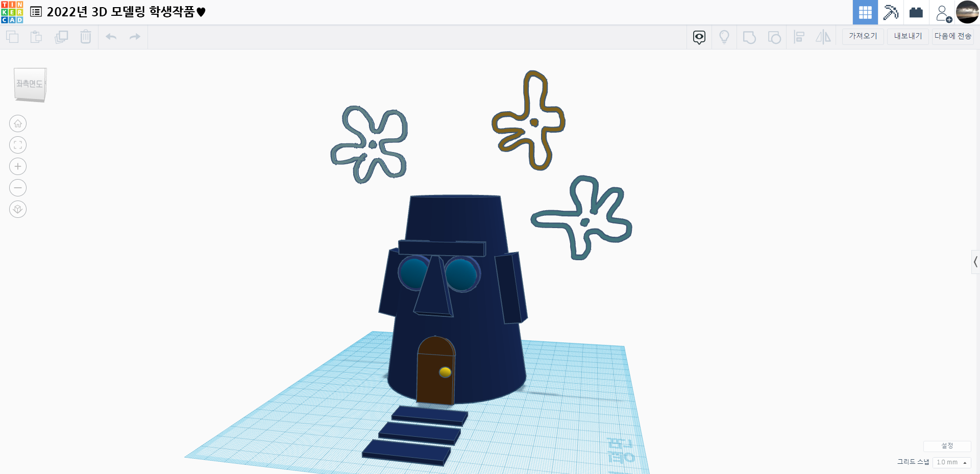Zoom in with plus button

tap(18, 166)
